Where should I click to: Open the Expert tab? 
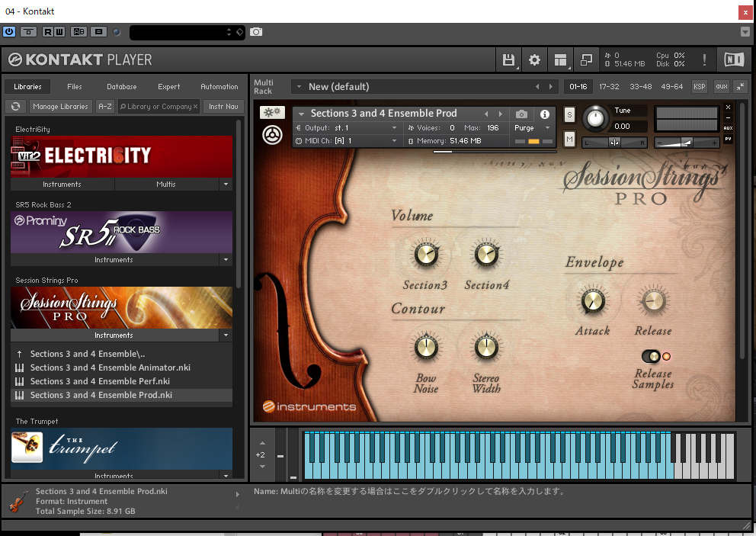[x=168, y=87]
